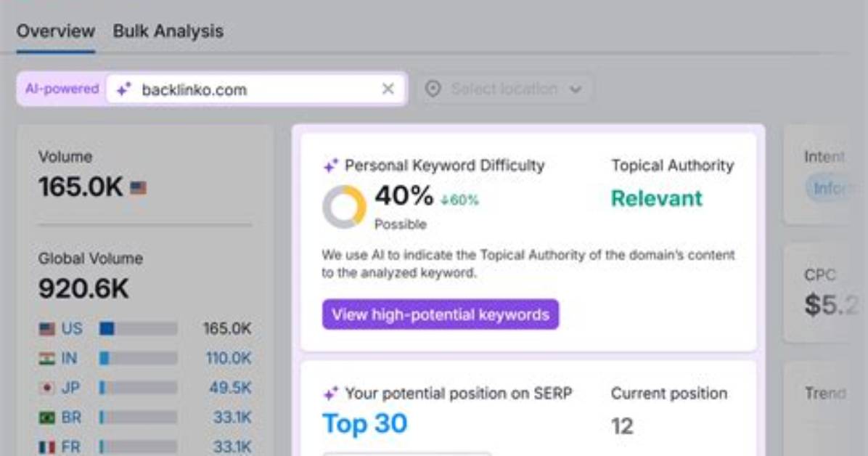868x456 pixels.
Task: Expand the Select location chevron arrow
Action: pos(576,89)
